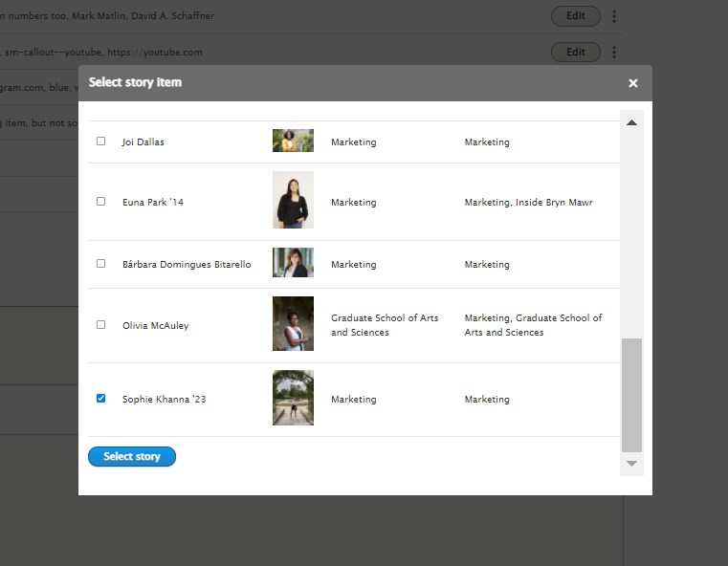The image size is (728, 566).
Task: Open kebab menu beside first Edit button
Action: tap(614, 16)
